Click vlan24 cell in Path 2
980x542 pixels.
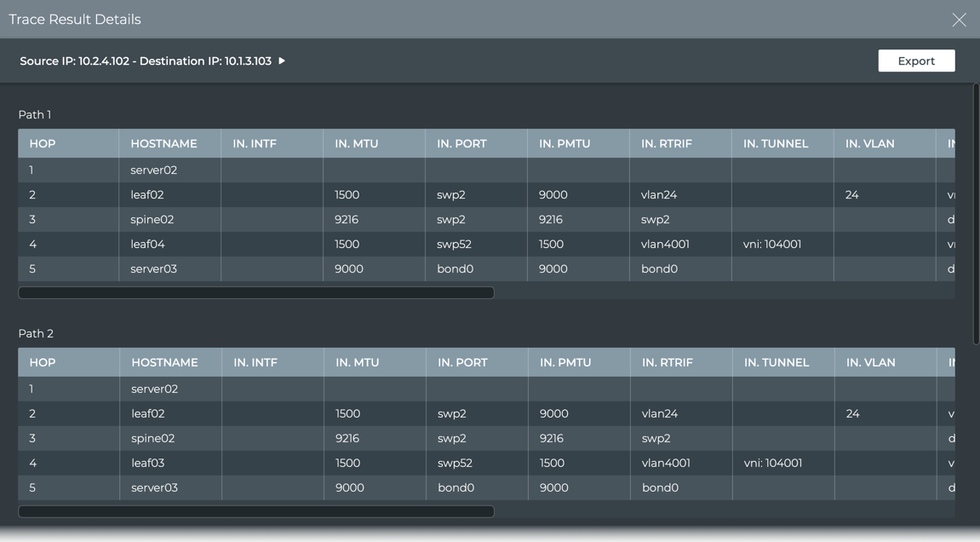pyautogui.click(x=660, y=413)
